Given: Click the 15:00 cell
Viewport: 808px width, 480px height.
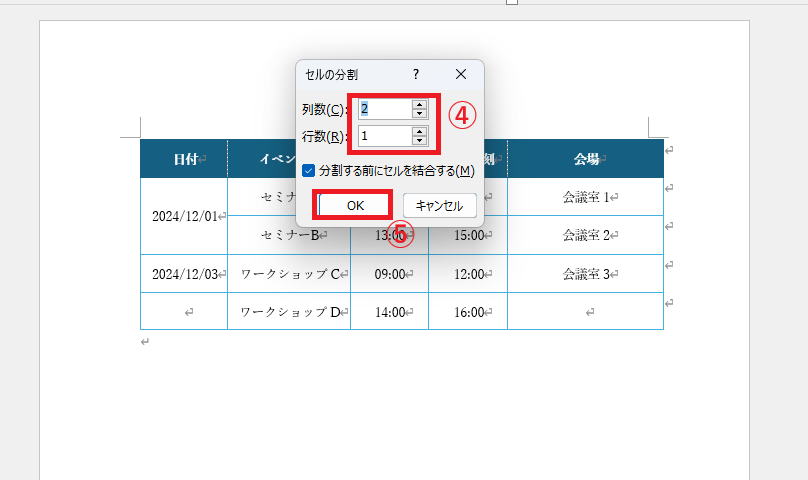Looking at the screenshot, I should 468,235.
